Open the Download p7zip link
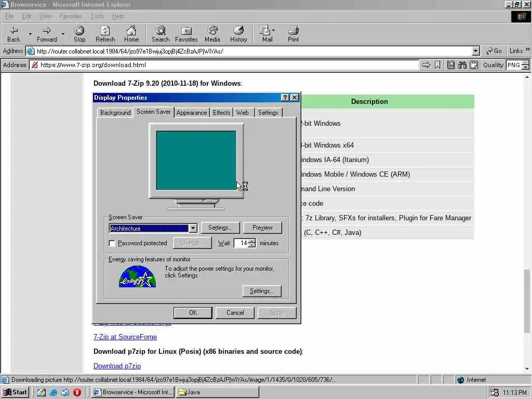 click(x=117, y=366)
